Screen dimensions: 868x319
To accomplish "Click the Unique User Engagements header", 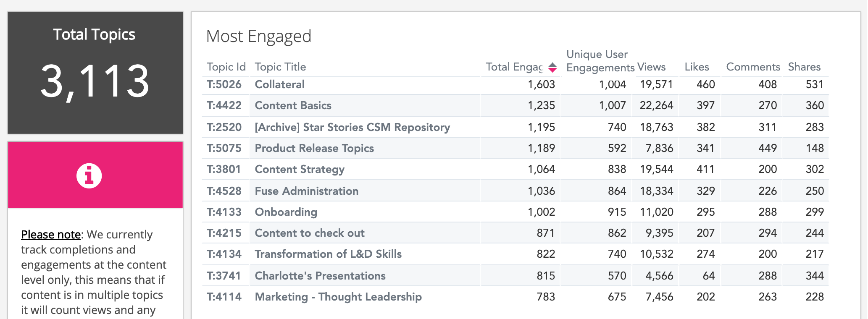I will 600,61.
